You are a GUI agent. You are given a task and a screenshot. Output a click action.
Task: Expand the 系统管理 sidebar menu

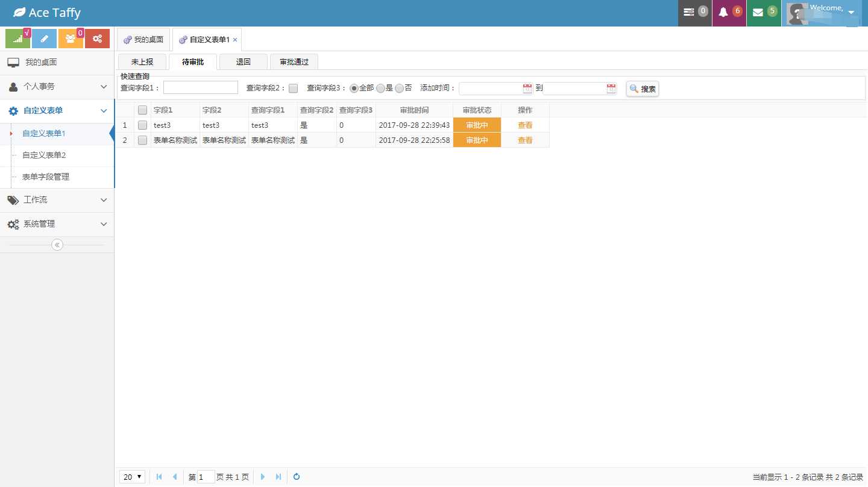pyautogui.click(x=57, y=224)
